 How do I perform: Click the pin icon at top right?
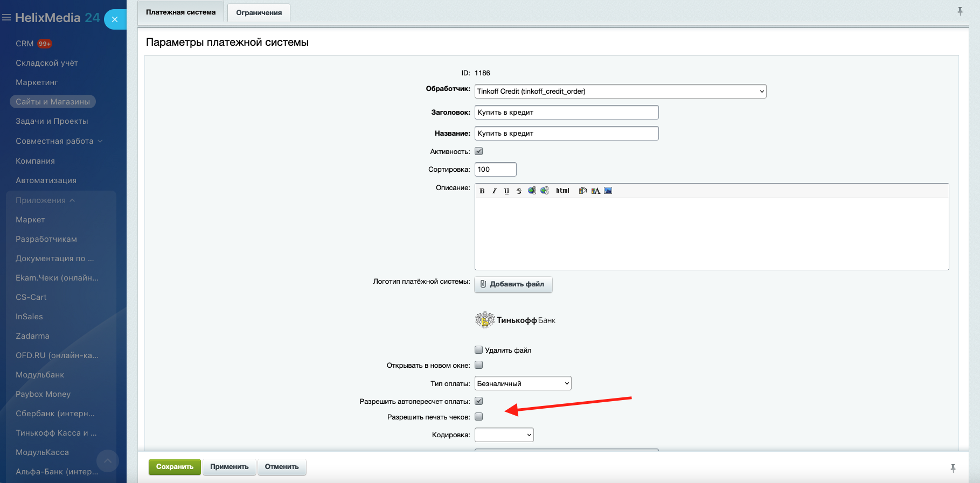960,11
